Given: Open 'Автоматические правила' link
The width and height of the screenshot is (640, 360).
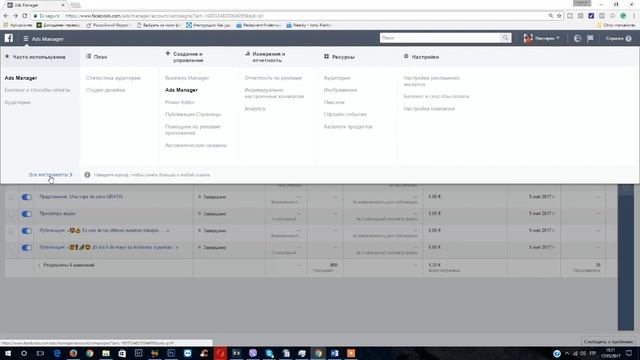Looking at the screenshot, I should pos(196,145).
